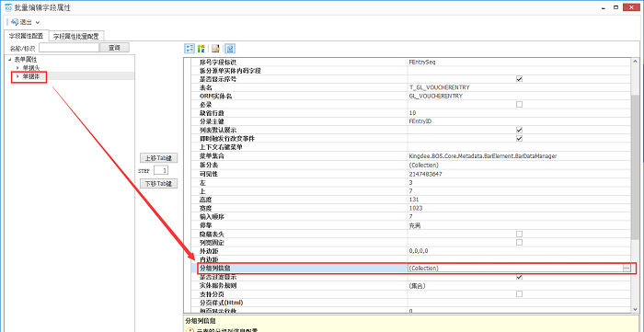Select the 表名 property row
Viewport: 644px width, 332px height.
point(411,87)
